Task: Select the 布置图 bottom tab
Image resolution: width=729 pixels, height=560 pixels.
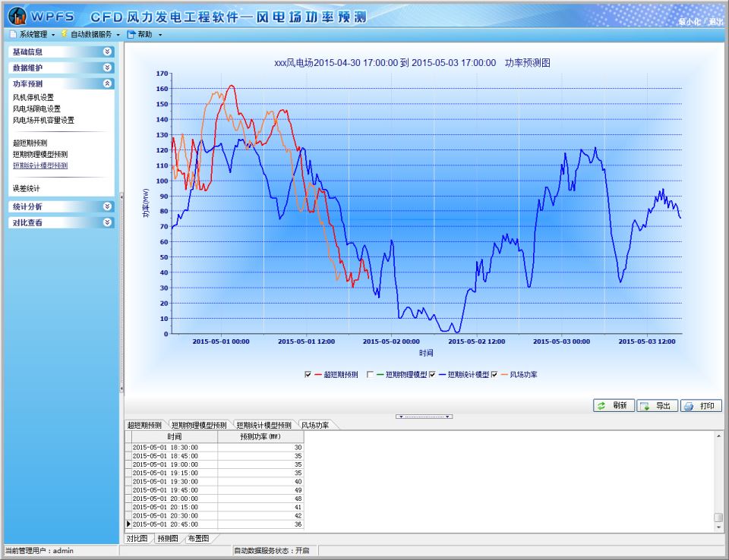Action: click(x=198, y=538)
